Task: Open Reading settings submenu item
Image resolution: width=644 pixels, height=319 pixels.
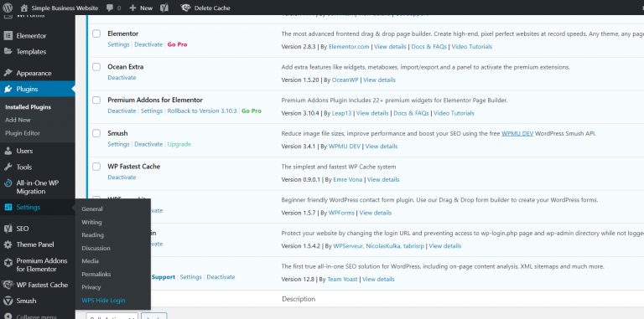Action: click(92, 235)
